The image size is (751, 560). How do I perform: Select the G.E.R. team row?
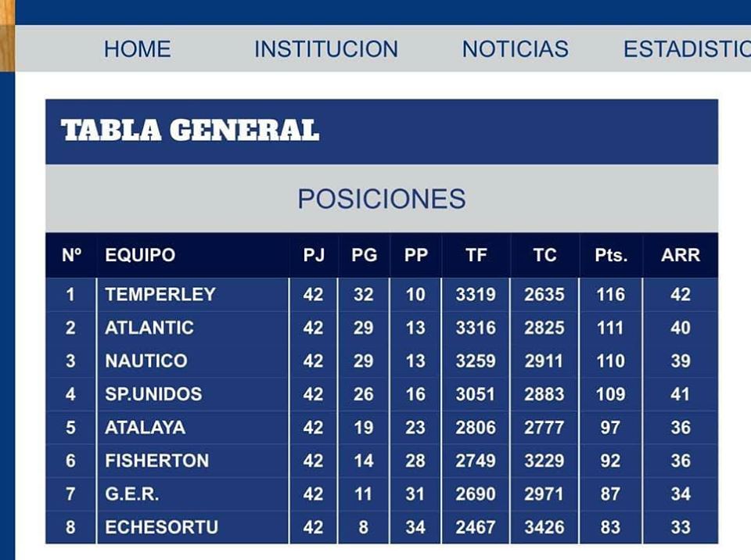[132, 494]
